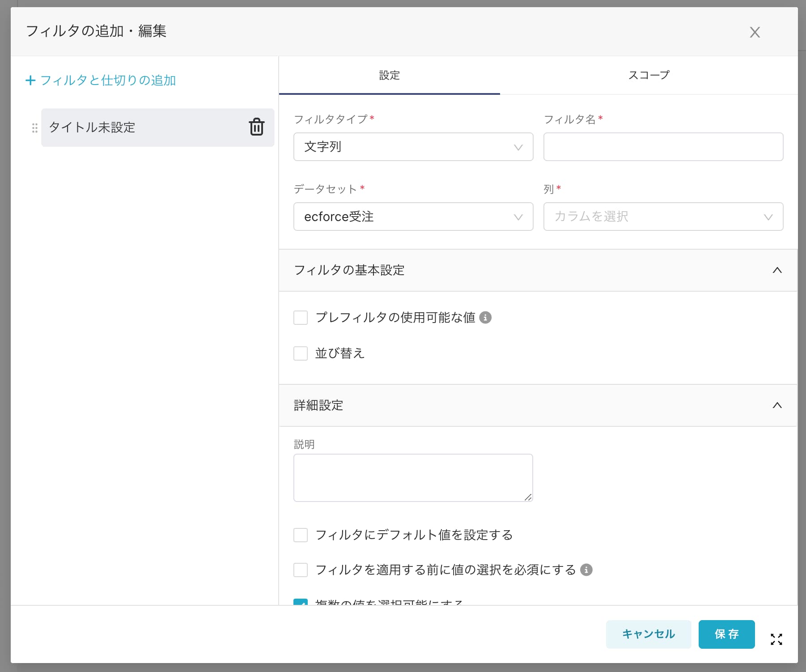Click the fullscreen expand icon near 保存
Image resolution: width=806 pixels, height=672 pixels.
pyautogui.click(x=776, y=639)
